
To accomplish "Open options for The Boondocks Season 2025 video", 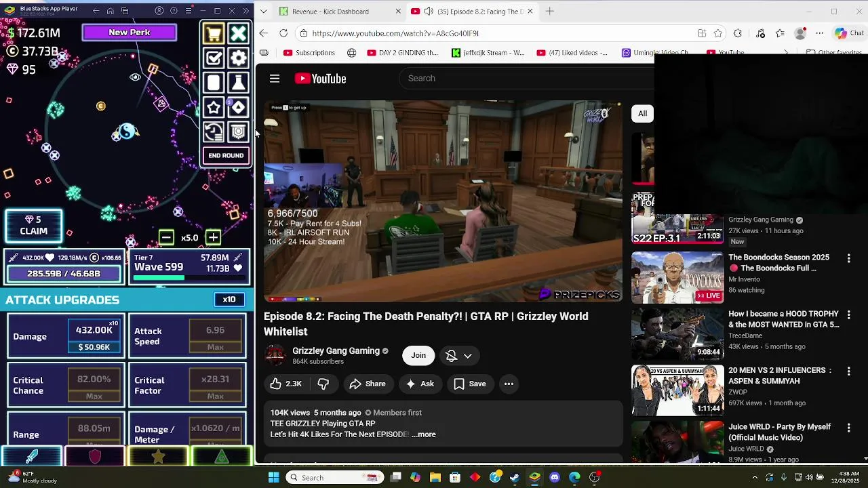I will pos(848,258).
